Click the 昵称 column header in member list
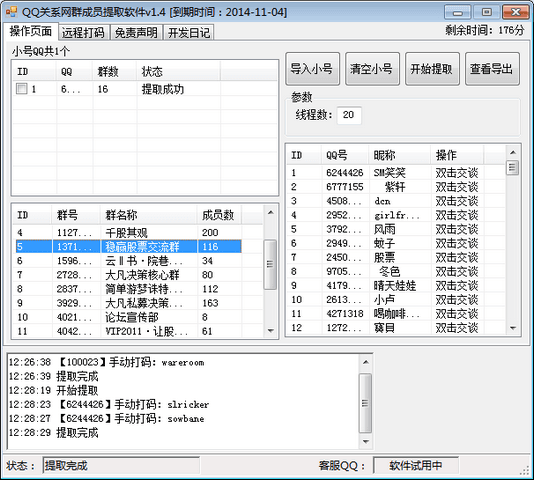Viewport: 534px width, 480px height. click(400, 155)
